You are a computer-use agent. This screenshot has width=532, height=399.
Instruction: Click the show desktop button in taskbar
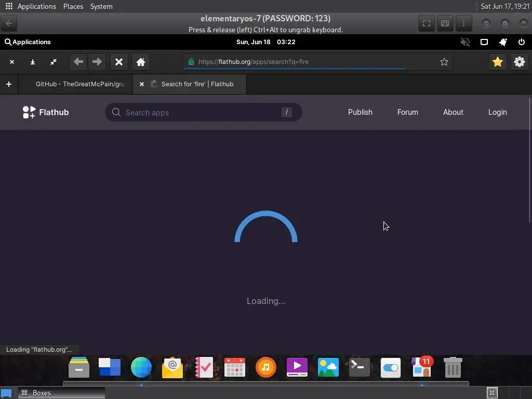[6, 393]
